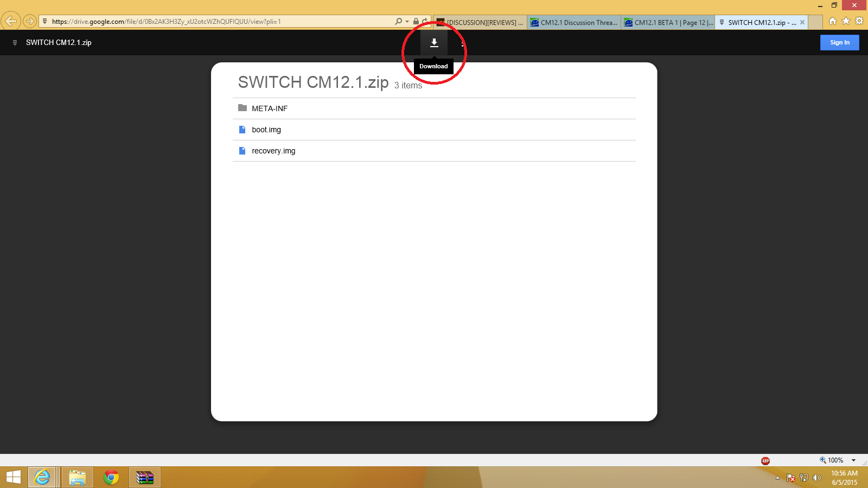
Task: Switch to the CM12.1 Discussion Thread tab
Action: pyautogui.click(x=574, y=22)
